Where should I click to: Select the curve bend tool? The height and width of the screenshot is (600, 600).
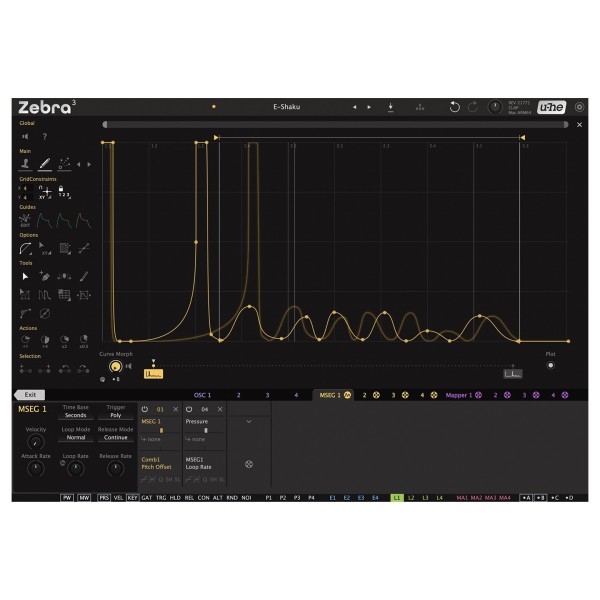point(25,314)
